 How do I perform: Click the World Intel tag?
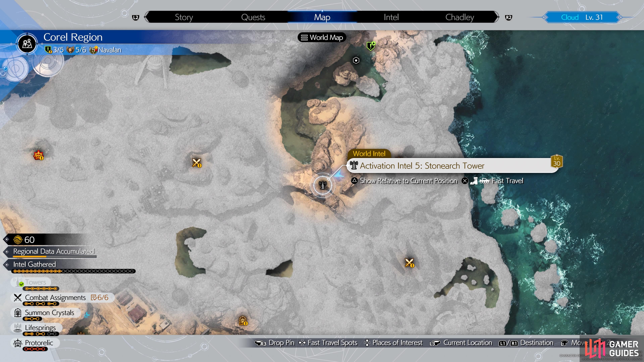(369, 153)
